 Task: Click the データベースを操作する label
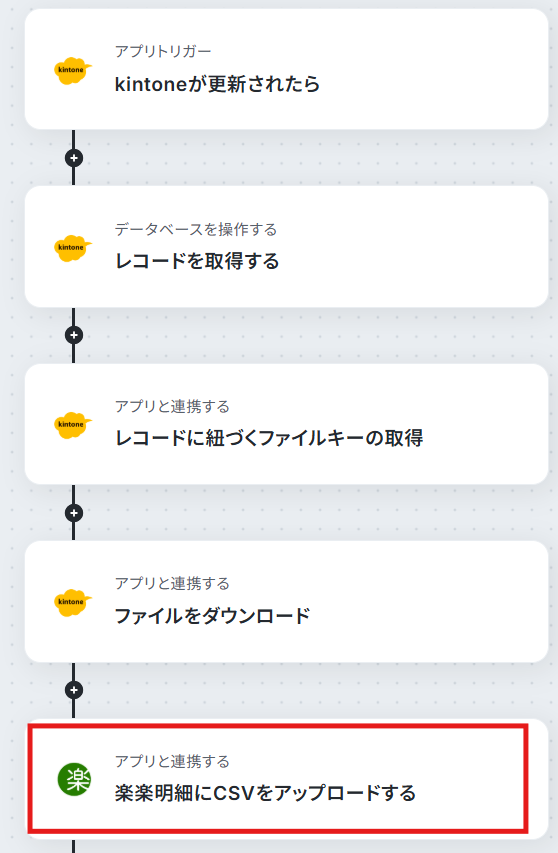pos(196,230)
